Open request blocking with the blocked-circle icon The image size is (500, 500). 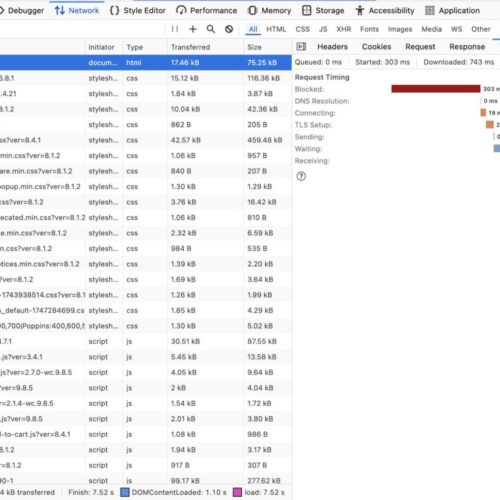pos(229,29)
